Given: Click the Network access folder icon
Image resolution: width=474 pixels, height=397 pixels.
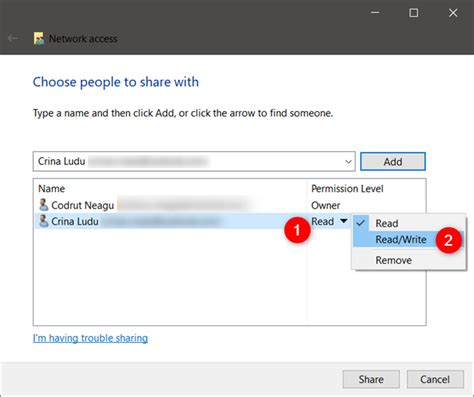Looking at the screenshot, I should pos(39,39).
